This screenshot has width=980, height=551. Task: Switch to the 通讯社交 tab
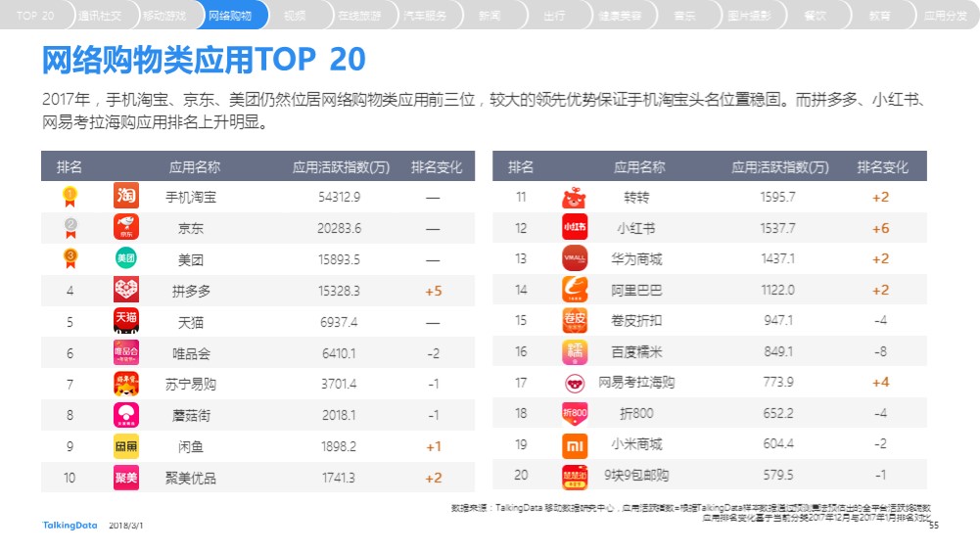pos(100,16)
